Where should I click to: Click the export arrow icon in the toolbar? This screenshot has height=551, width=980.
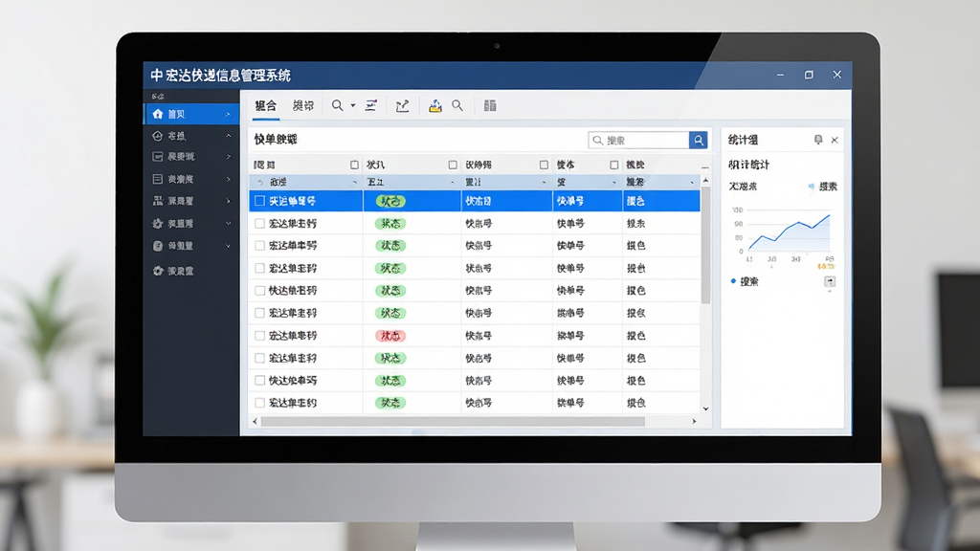403,105
